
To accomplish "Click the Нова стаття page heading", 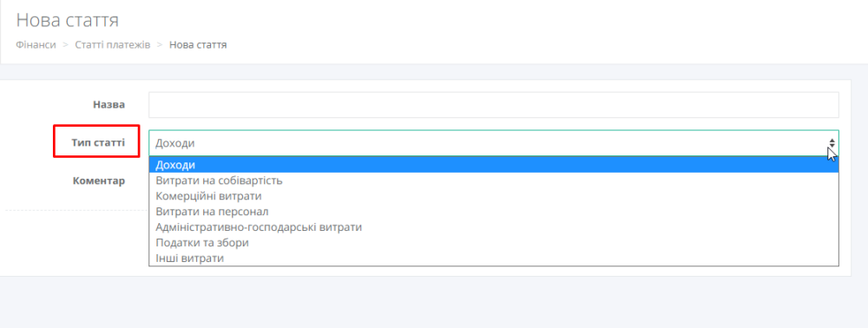I will point(68,20).
